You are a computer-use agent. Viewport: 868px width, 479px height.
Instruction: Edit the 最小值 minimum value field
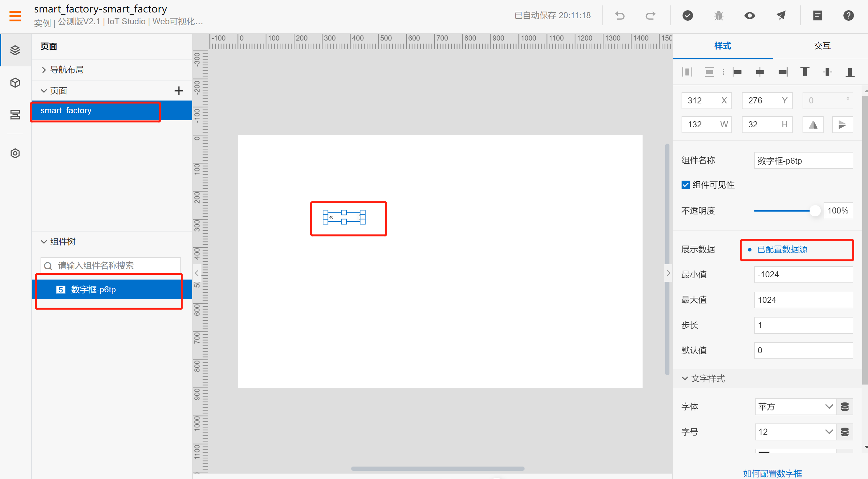coord(803,274)
